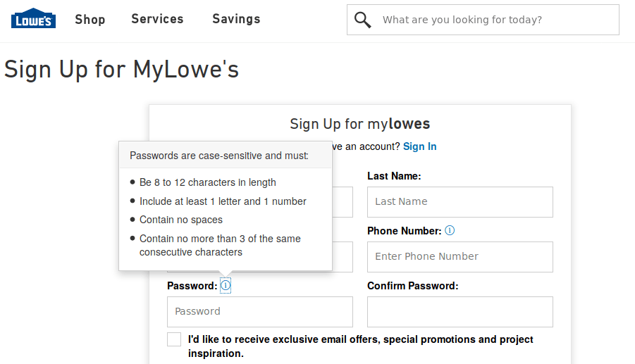Click the Phone Number info icon
Image resolution: width=635 pixels, height=364 pixels.
point(450,230)
